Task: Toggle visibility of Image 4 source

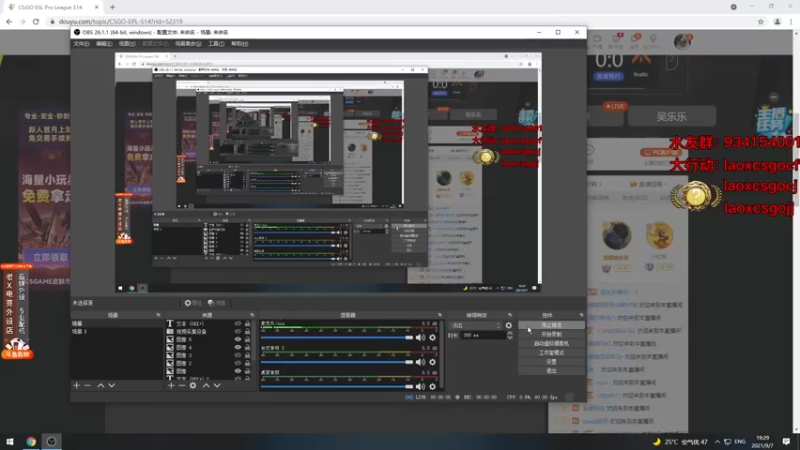Action: [238, 347]
